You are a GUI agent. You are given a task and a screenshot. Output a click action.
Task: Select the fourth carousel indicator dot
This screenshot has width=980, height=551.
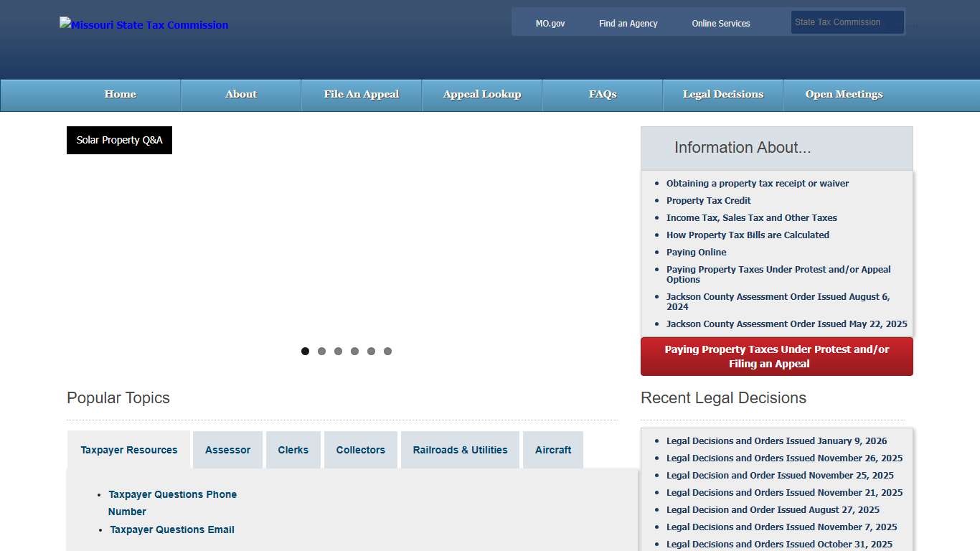click(x=354, y=351)
